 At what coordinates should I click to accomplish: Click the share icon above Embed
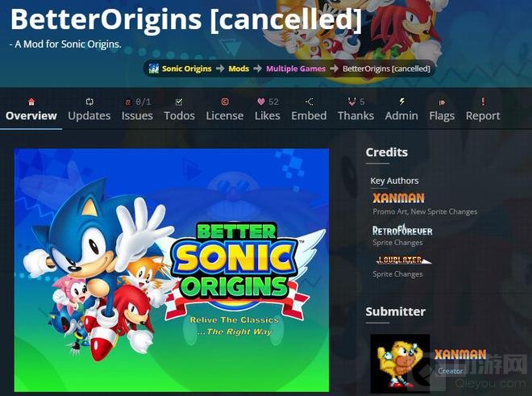(x=309, y=102)
